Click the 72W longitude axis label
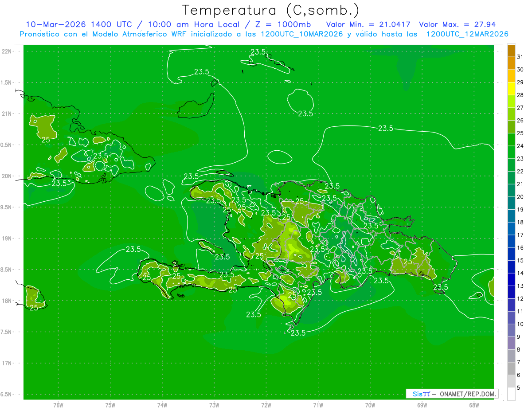 click(x=266, y=405)
